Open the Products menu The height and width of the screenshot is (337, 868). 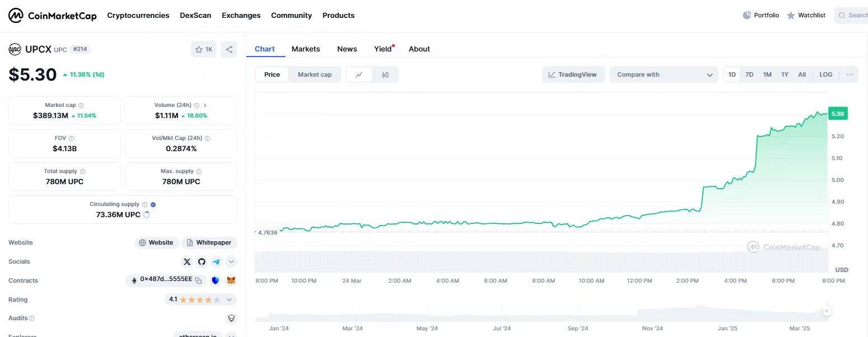[339, 15]
